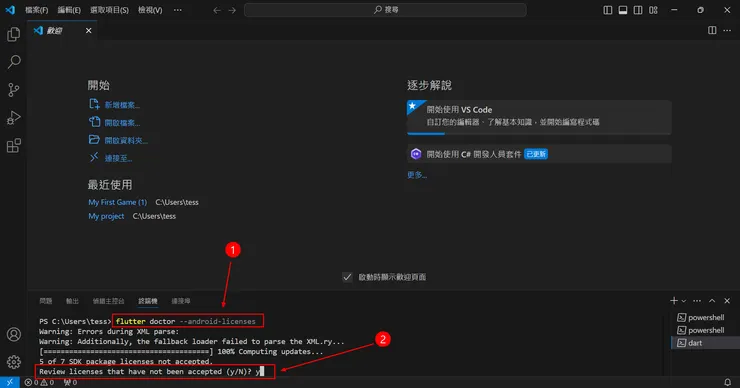This screenshot has width=740, height=388.
Task: Open the Selection menu (選取項目)
Action: 109,10
